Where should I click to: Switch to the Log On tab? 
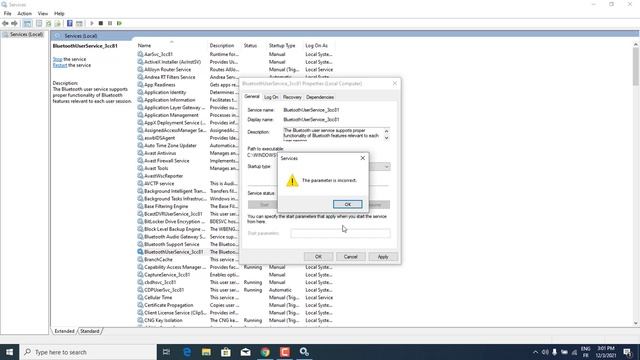[271, 97]
